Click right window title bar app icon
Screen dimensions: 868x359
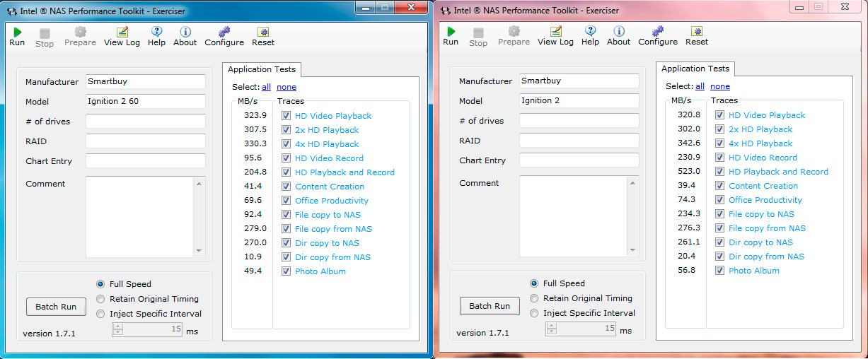pyautogui.click(x=446, y=11)
